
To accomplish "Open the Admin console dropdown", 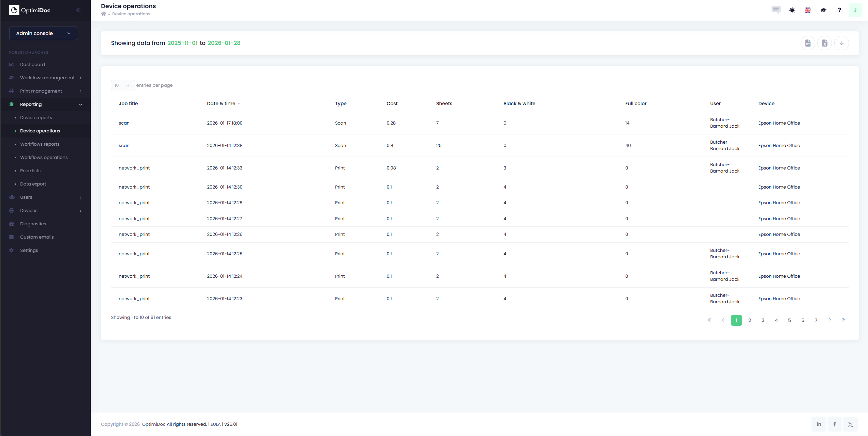I will [43, 33].
